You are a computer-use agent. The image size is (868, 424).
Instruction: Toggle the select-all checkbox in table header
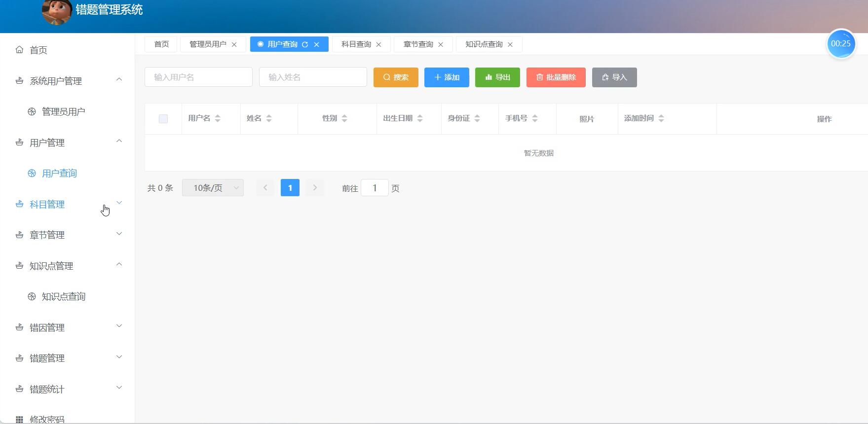[163, 119]
